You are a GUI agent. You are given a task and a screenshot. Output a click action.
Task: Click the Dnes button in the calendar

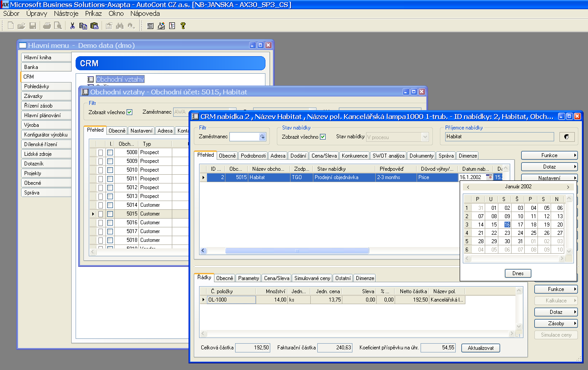click(518, 273)
